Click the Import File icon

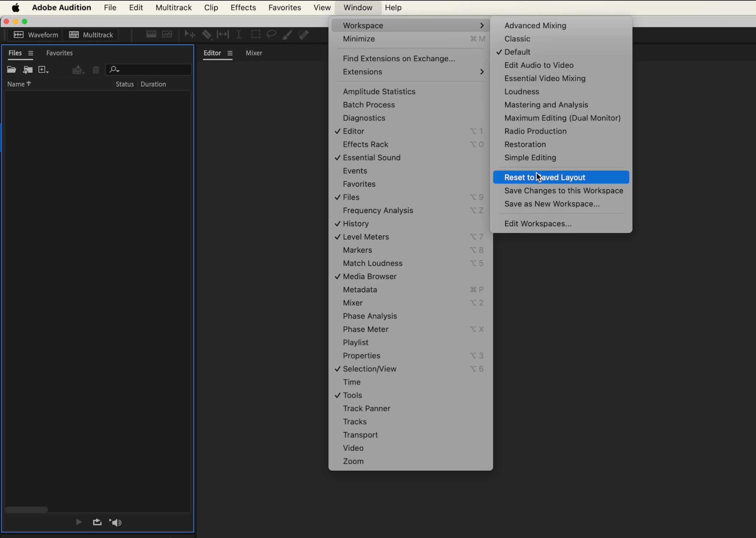click(x=28, y=70)
